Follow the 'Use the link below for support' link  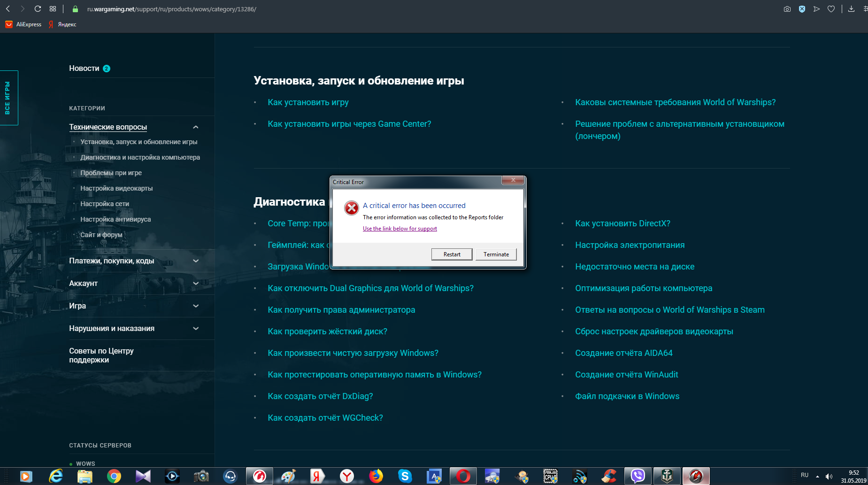click(400, 229)
